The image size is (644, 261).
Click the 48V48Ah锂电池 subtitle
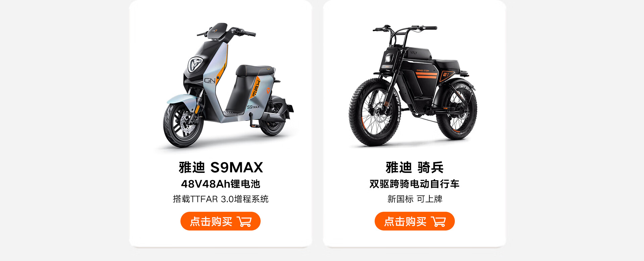point(220,184)
